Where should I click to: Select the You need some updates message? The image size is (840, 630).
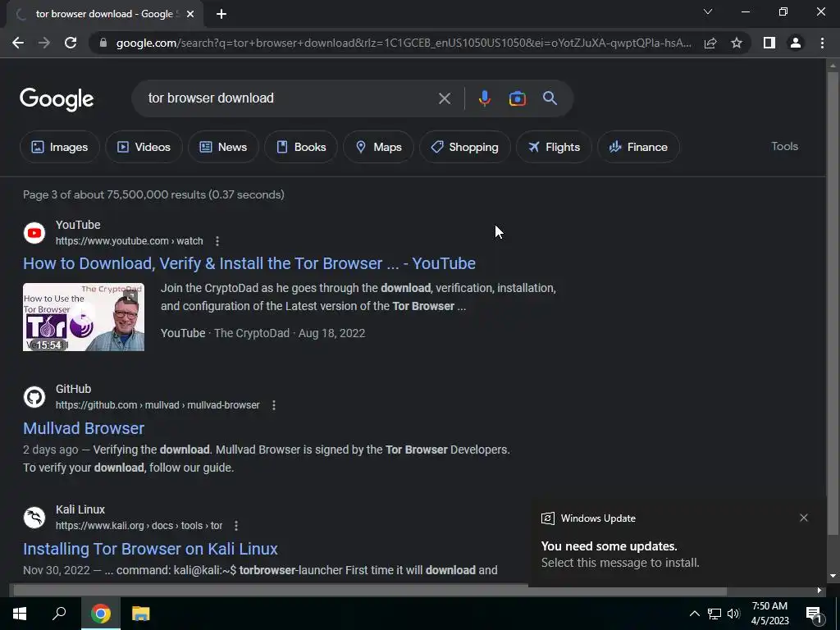620,555
